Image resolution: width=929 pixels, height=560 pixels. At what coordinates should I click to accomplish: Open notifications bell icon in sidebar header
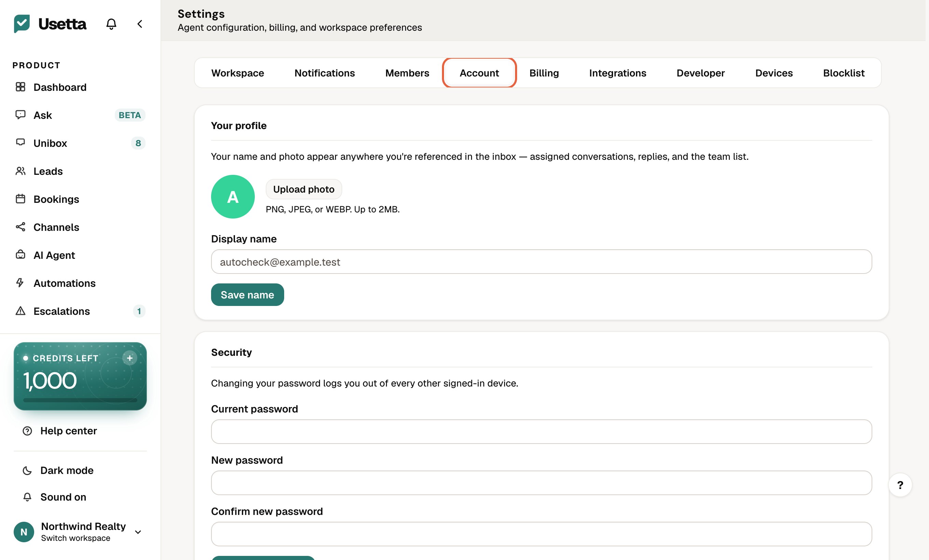[111, 24]
